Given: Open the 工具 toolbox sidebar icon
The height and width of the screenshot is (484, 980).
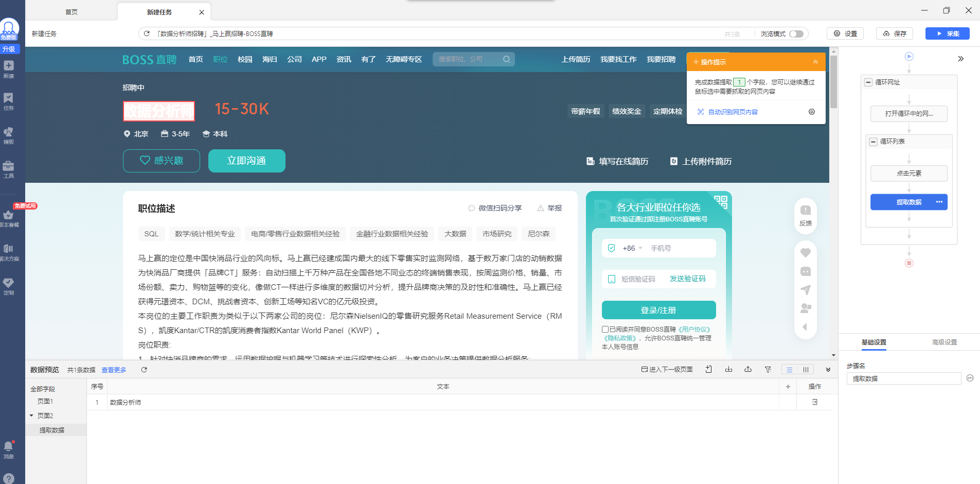Looking at the screenshot, I should (9, 169).
